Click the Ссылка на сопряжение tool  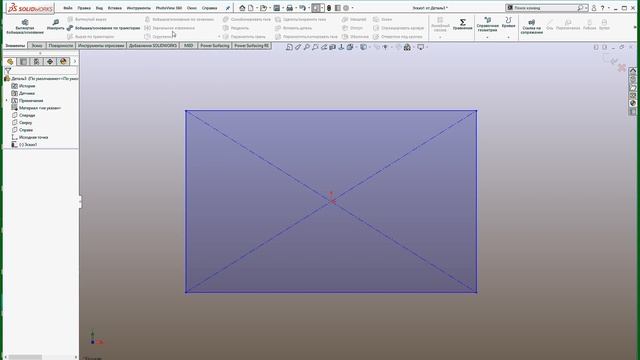[531, 27]
